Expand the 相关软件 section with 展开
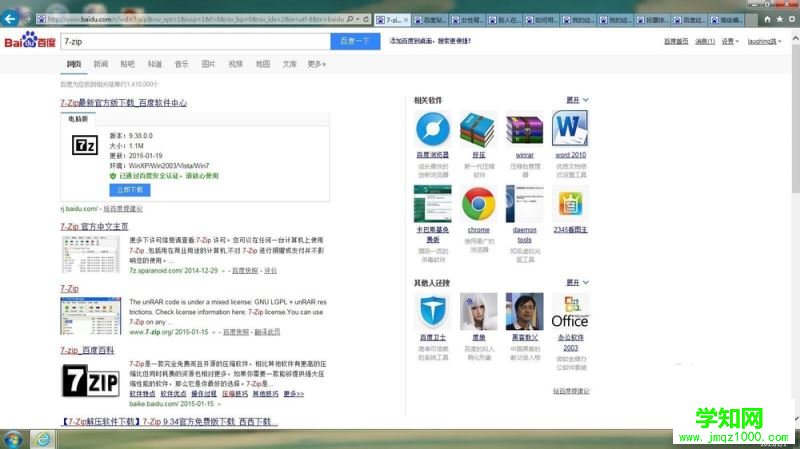 tap(577, 100)
